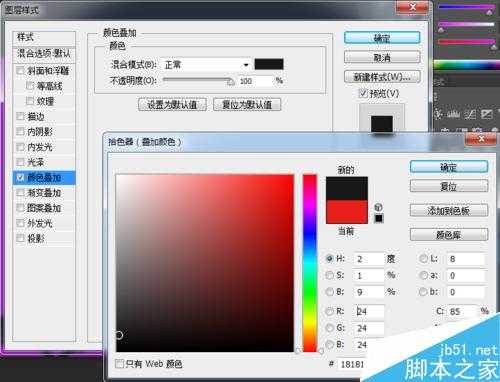Click 添加到色板 button

click(449, 211)
